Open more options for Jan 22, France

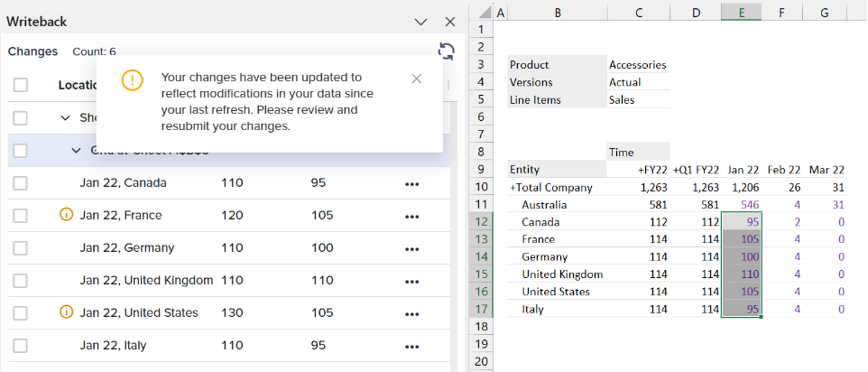(x=412, y=216)
